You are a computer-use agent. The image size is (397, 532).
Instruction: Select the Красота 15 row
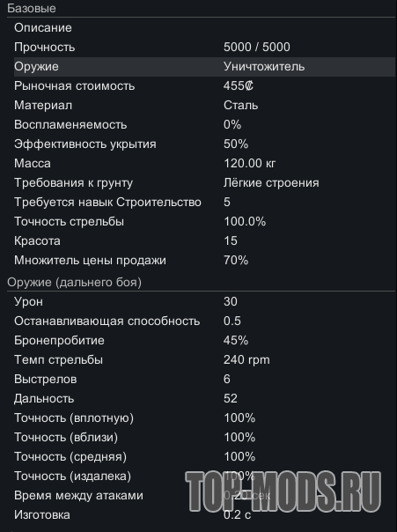(x=204, y=240)
